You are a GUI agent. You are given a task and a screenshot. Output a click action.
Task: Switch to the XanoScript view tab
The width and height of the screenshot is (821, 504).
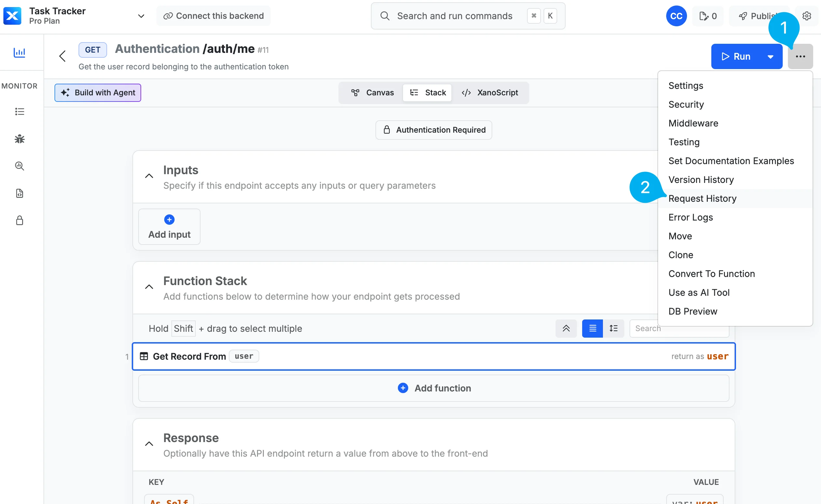490,93
